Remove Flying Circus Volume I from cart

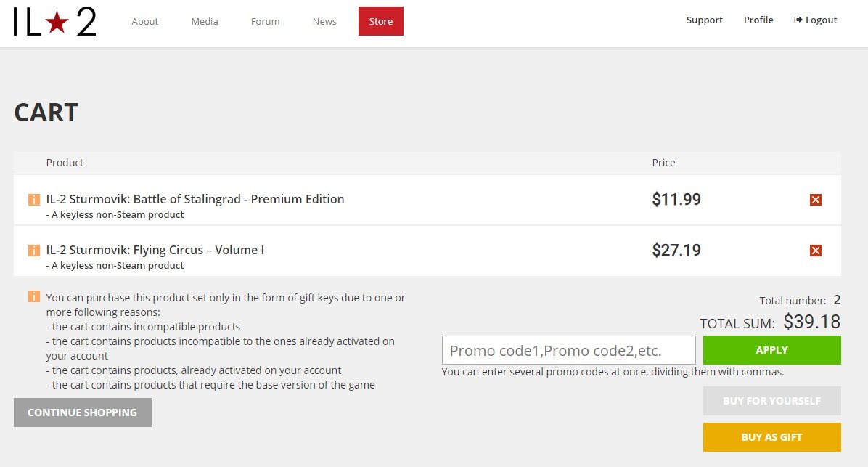pyautogui.click(x=815, y=251)
